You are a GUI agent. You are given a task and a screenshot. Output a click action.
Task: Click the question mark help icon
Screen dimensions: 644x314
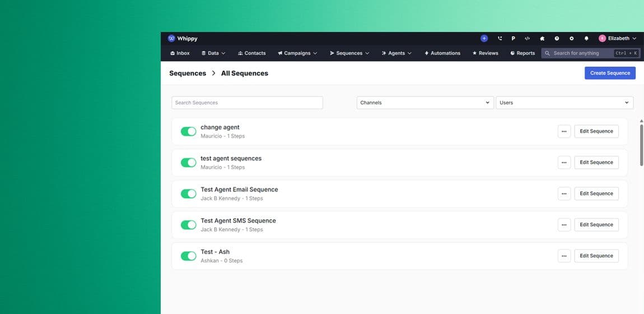[x=557, y=39]
